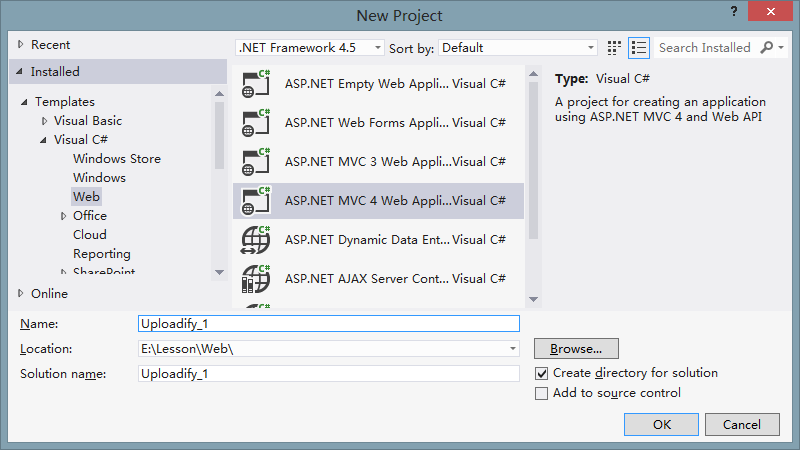Viewport: 800px width, 450px height.
Task: Open the Location path dropdown arrow
Action: point(512,349)
